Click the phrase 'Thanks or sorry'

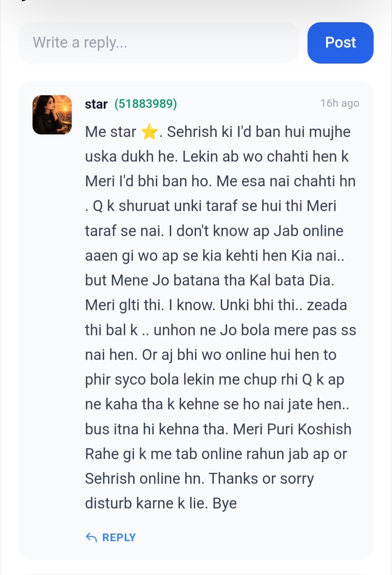(261, 479)
